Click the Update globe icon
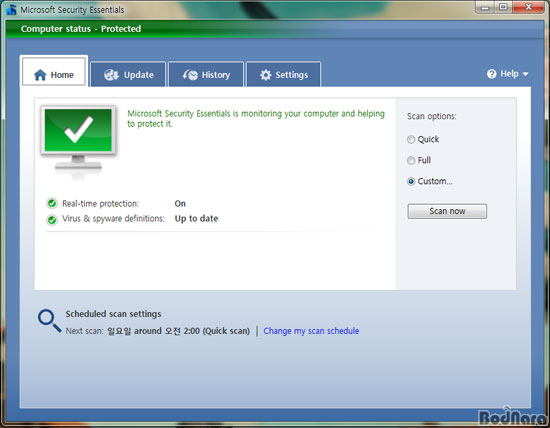This screenshot has height=428, width=550. pyautogui.click(x=112, y=75)
